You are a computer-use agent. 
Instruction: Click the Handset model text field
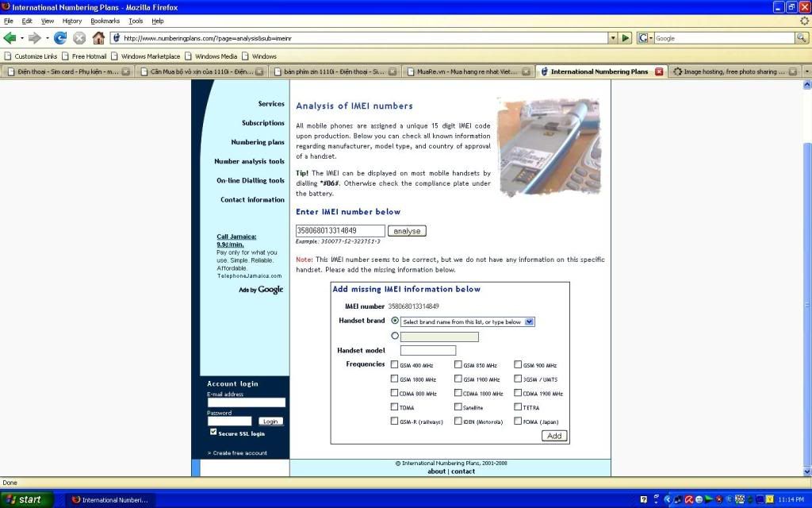[x=427, y=350]
